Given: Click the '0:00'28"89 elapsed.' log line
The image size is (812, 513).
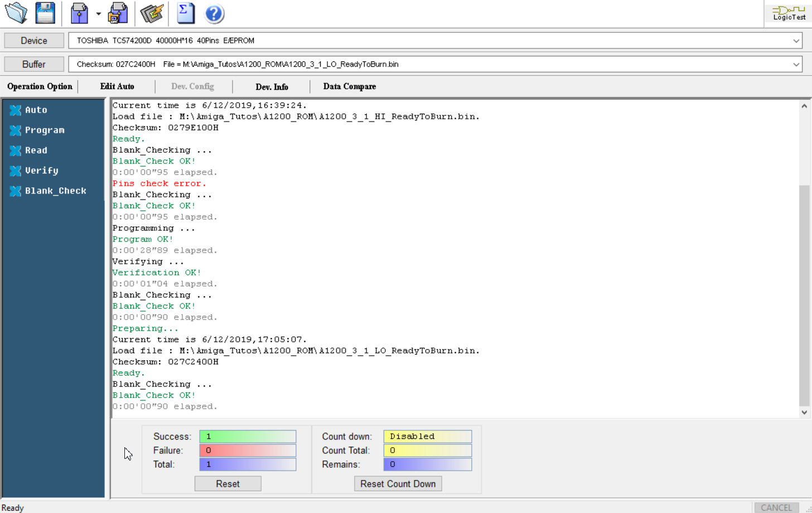Looking at the screenshot, I should (x=165, y=250).
